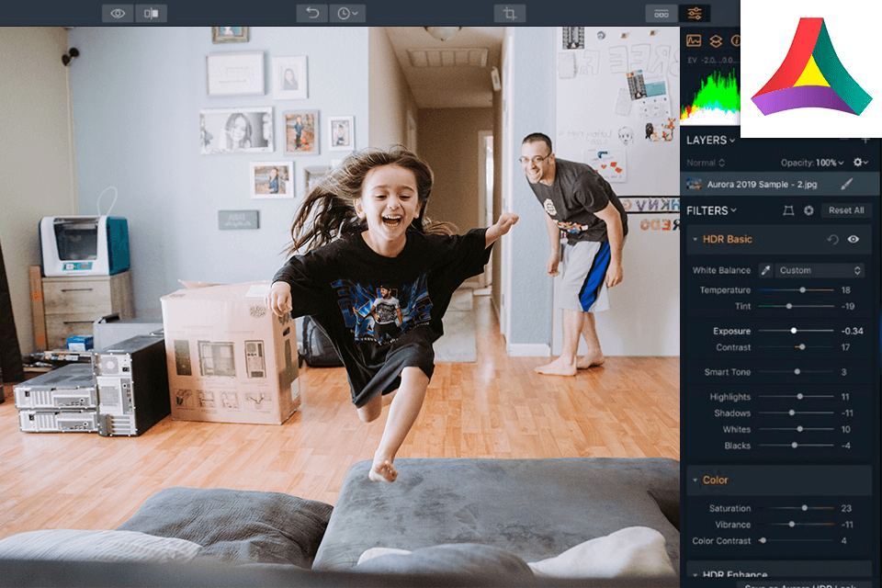This screenshot has width=882, height=588.
Task: Click the Blacks value -4
Action: click(845, 446)
